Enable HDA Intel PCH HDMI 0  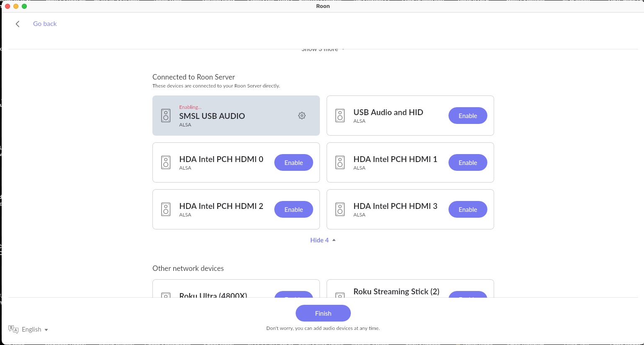coord(294,162)
